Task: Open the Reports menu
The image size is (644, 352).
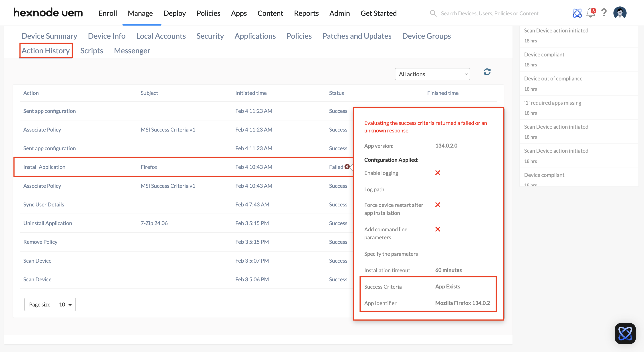Action: 306,13
